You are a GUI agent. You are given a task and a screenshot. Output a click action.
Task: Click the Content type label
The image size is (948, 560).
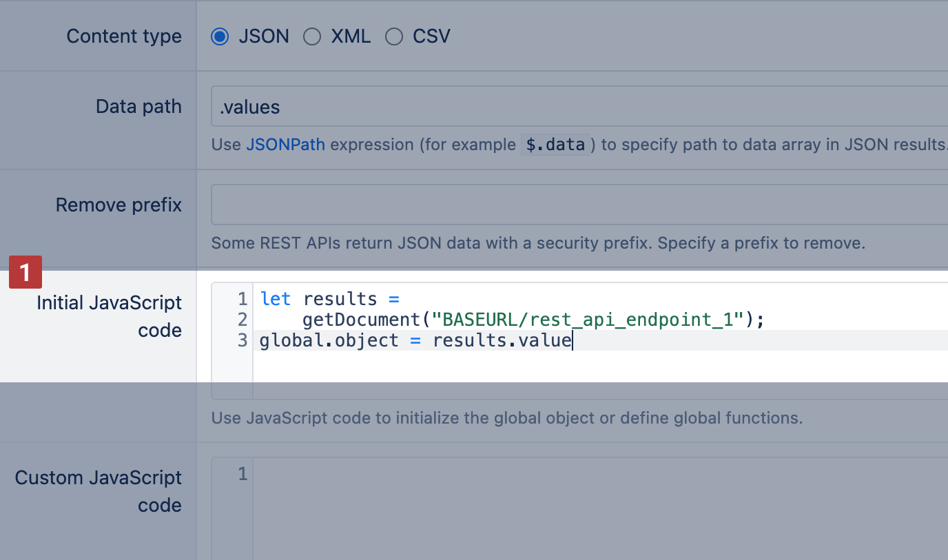tap(124, 37)
